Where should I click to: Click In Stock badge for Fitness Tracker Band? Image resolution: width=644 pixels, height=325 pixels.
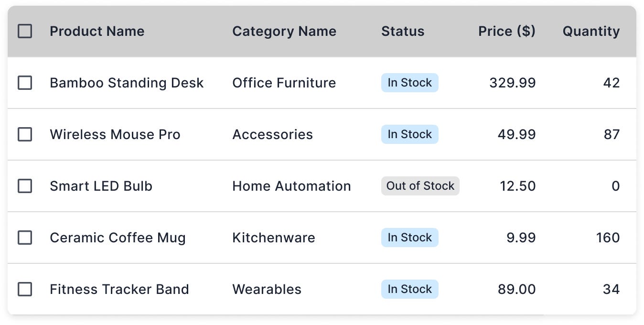[x=410, y=289]
